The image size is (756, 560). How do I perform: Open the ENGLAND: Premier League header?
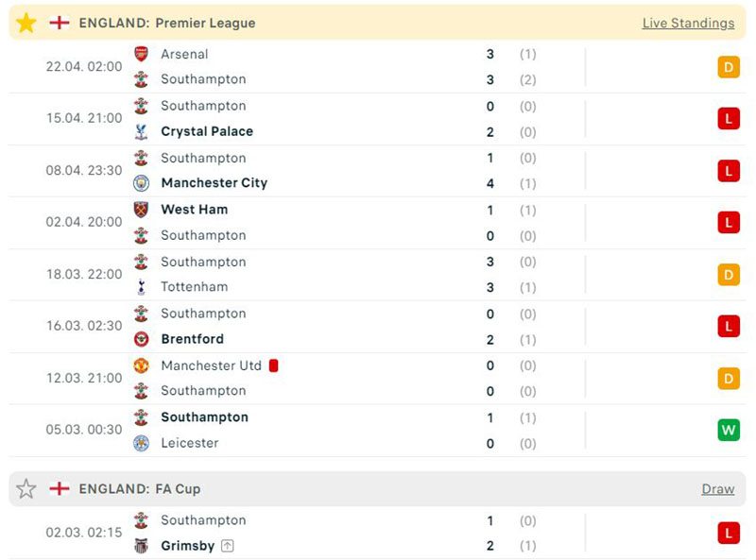[x=167, y=23]
